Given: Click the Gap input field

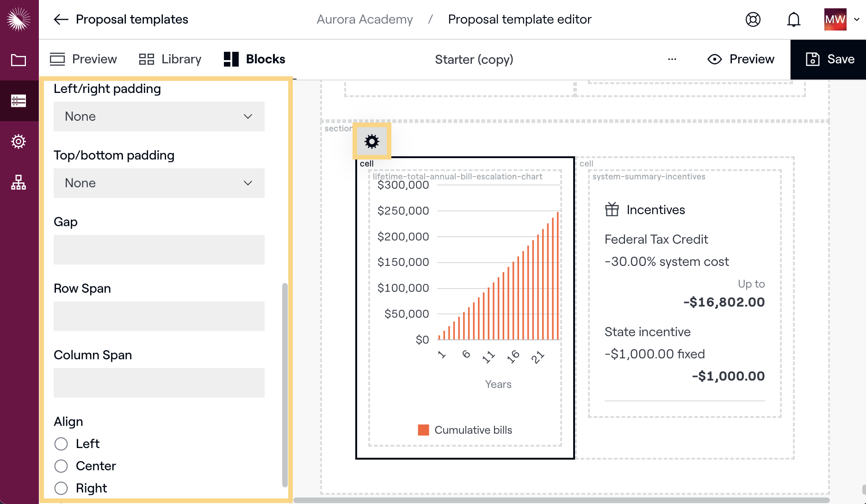Looking at the screenshot, I should [159, 250].
